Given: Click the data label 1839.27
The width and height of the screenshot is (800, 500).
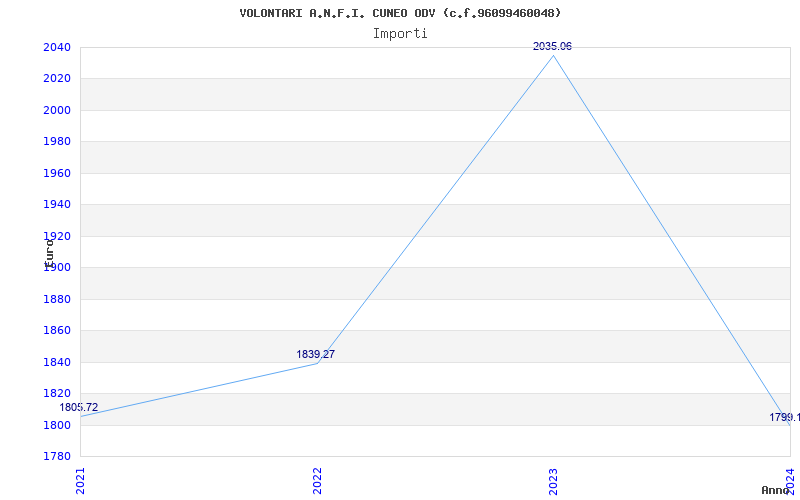Looking at the screenshot, I should (316, 354).
